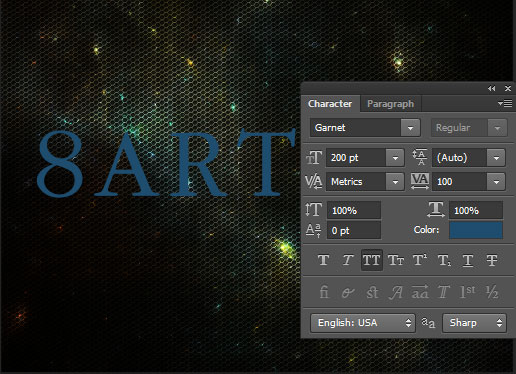Click the Color: label
The image size is (516, 374).
[426, 230]
